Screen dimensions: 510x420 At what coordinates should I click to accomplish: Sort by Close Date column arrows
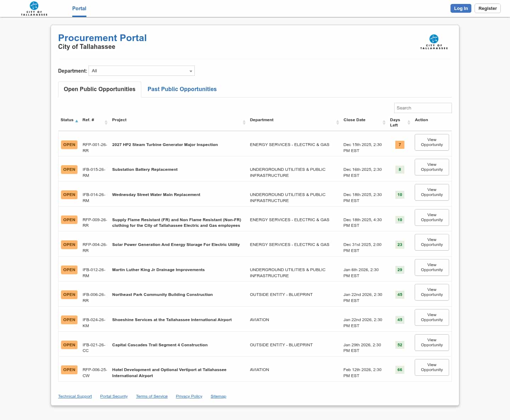click(384, 122)
